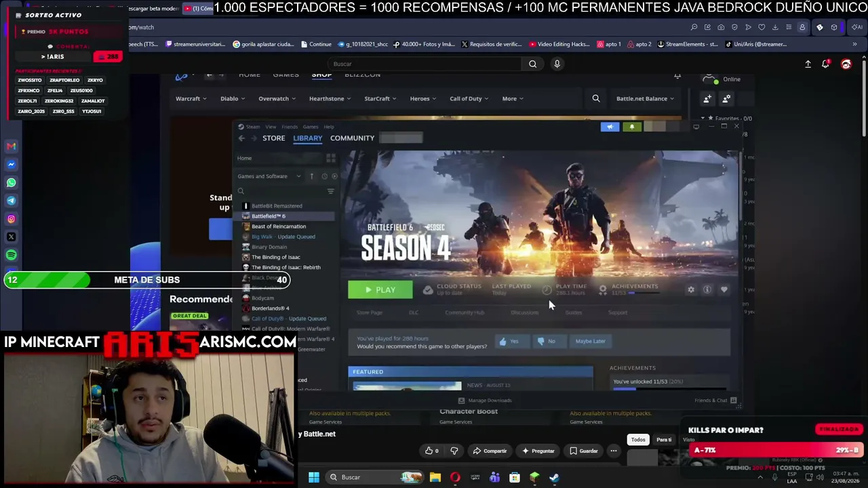Open Manage Downloads in Steam
This screenshot has width=868, height=488.
coord(486,401)
